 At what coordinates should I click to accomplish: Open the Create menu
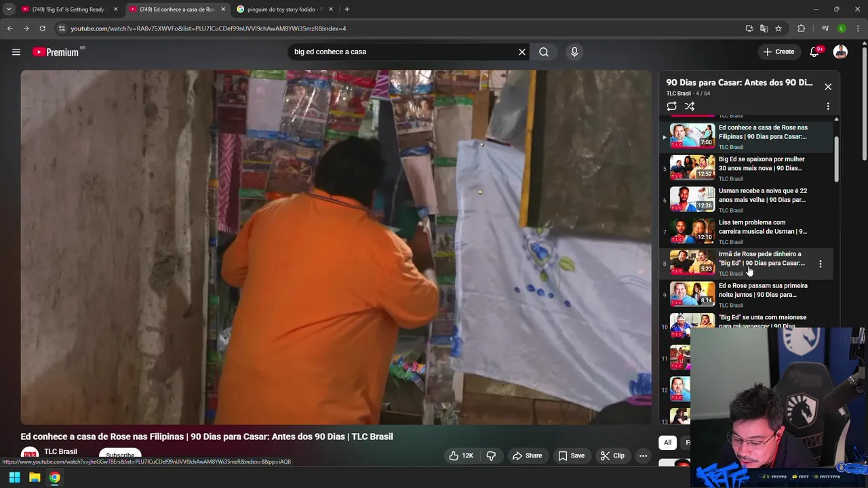coord(778,52)
